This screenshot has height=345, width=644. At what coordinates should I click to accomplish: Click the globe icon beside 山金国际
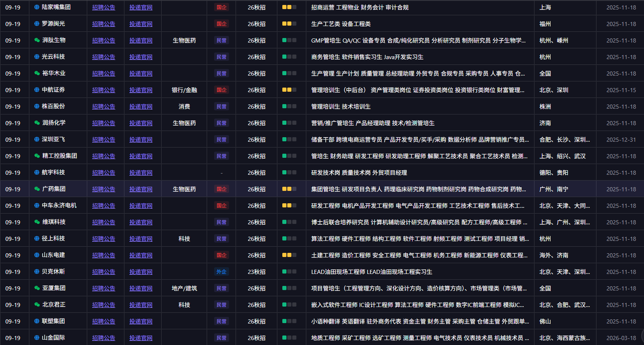pos(37,338)
